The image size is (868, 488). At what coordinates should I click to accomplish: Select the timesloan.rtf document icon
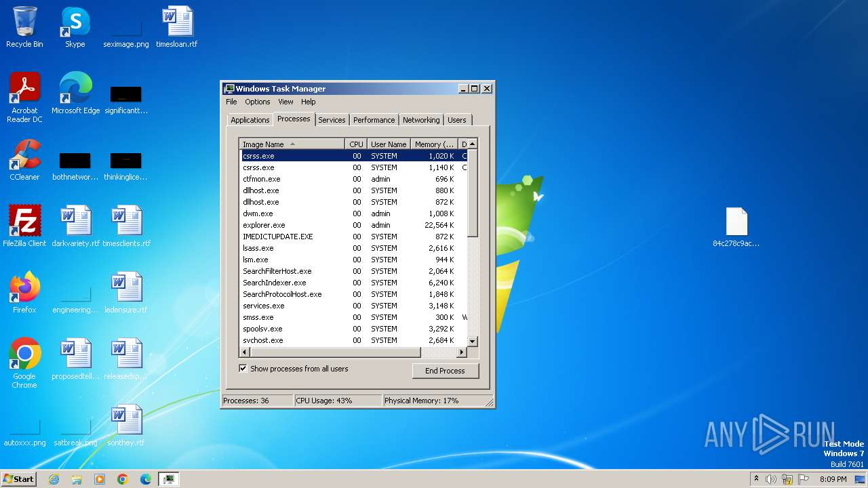pos(177,27)
